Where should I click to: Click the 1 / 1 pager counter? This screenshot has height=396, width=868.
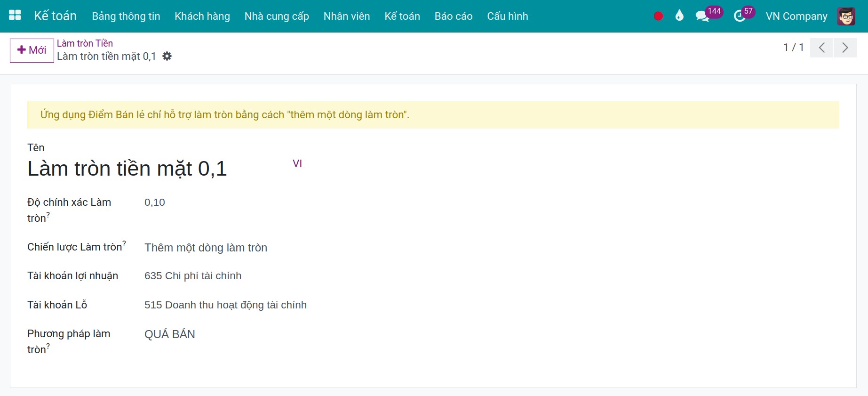794,48
